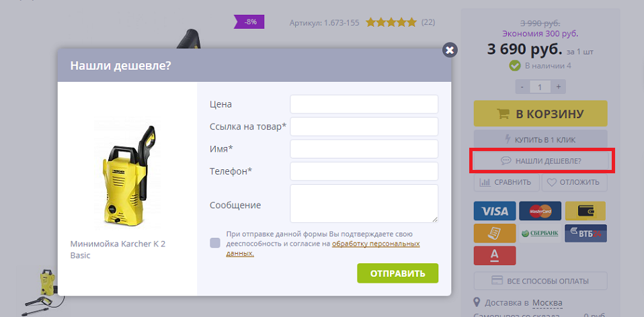Click ОТЛОЖИТЬ wishlist button
644x317 pixels.
coord(575,182)
